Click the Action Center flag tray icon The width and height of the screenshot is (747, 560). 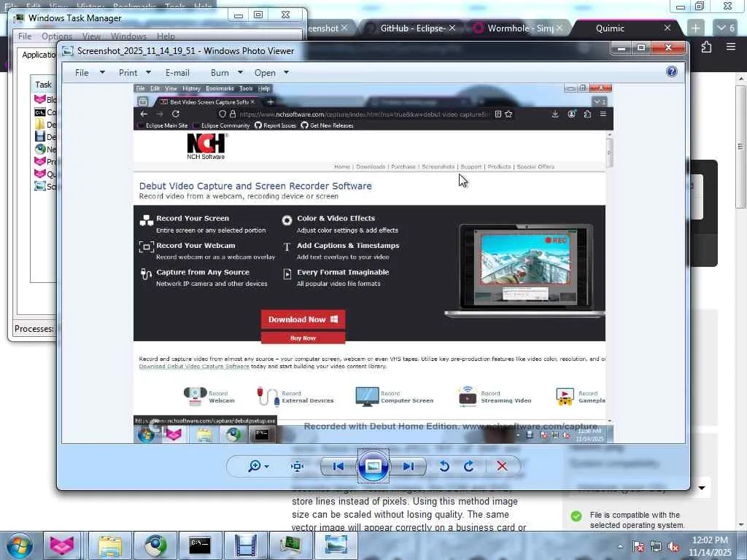(638, 547)
